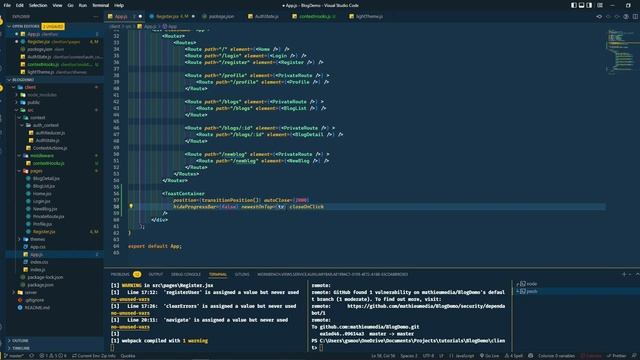Collapse the client folder

coord(30,87)
